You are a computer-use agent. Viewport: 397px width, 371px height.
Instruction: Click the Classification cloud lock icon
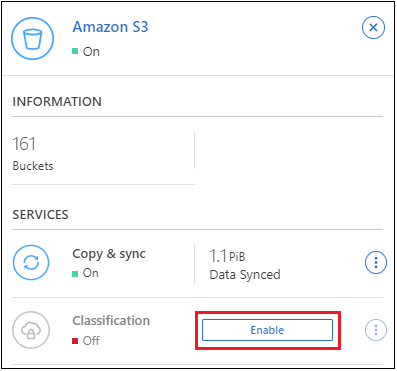coord(31,330)
